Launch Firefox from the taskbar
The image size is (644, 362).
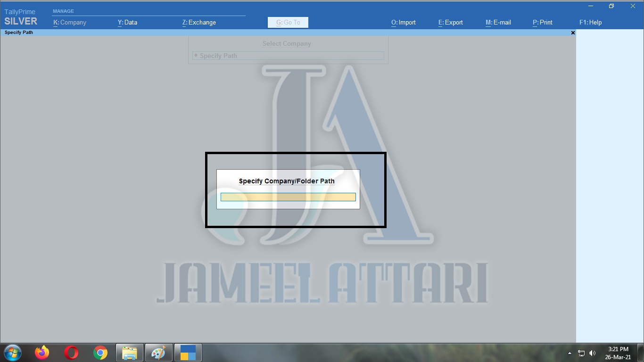(x=42, y=353)
